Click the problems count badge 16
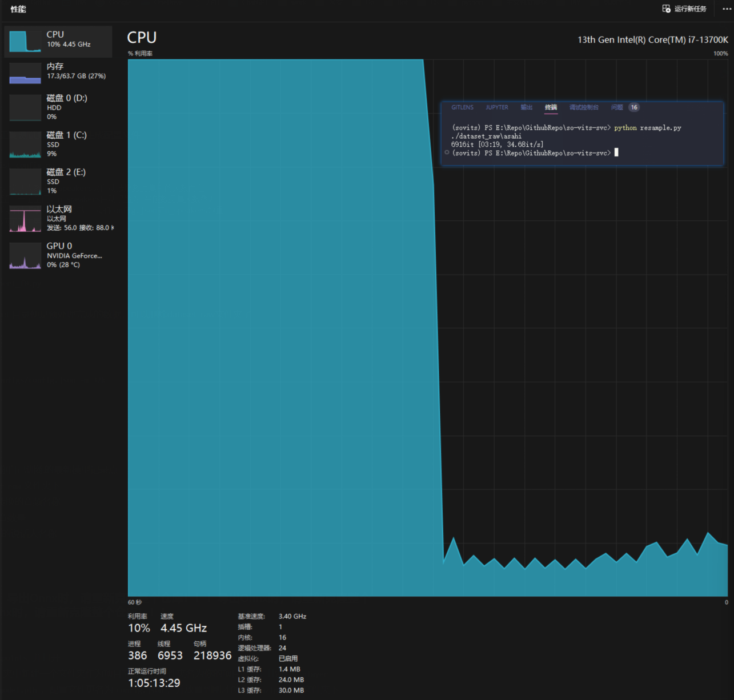Image resolution: width=734 pixels, height=700 pixels. coord(634,107)
